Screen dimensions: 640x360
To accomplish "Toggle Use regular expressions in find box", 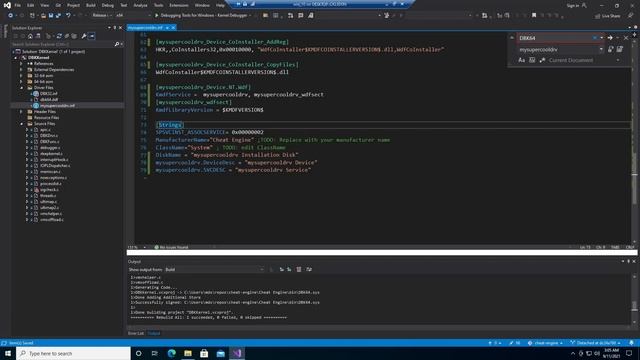I will 542,60.
